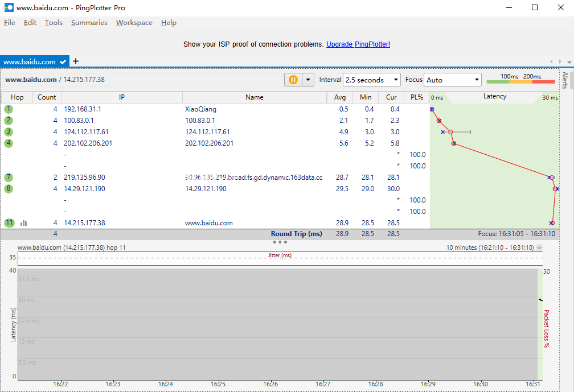Click the hop 11 point on the latency graph
The height and width of the screenshot is (392, 574).
pos(552,223)
